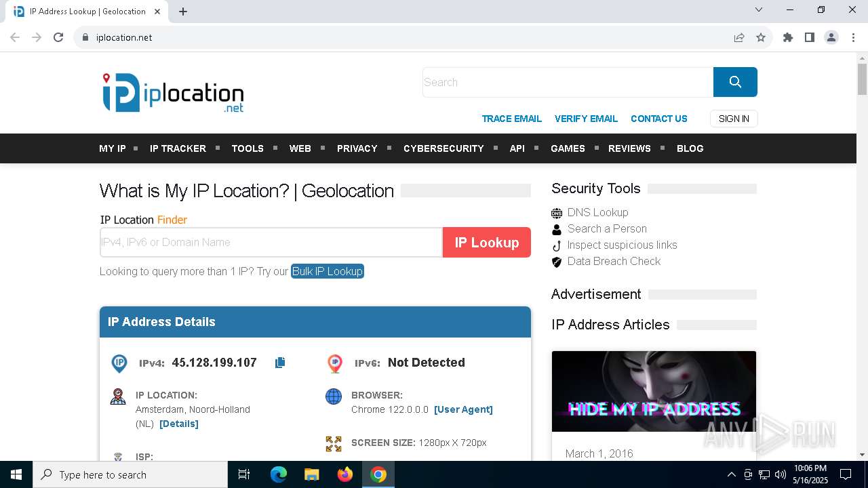
Task: Open volume control in system tray
Action: [780, 474]
